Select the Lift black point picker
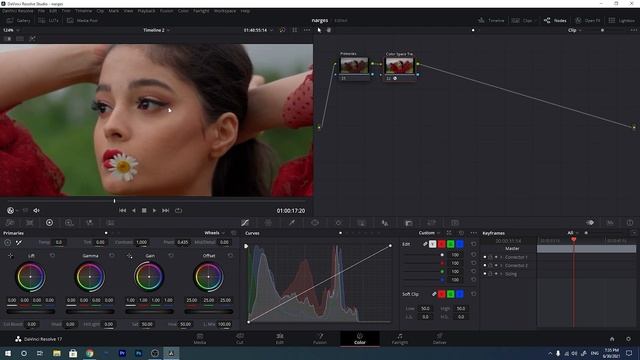 [11, 256]
